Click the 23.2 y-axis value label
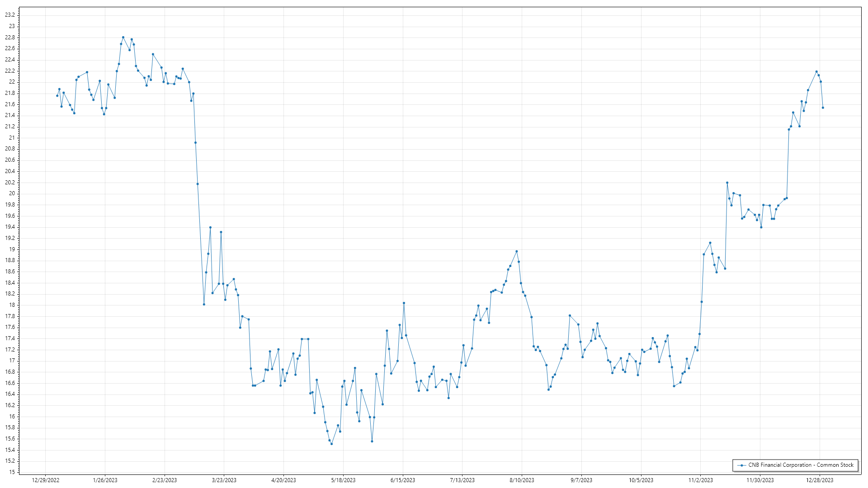The image size is (868, 488). pos(10,15)
